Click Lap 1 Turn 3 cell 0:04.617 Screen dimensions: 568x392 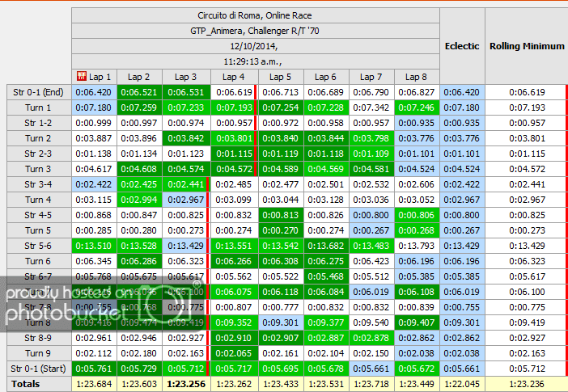tap(94, 169)
